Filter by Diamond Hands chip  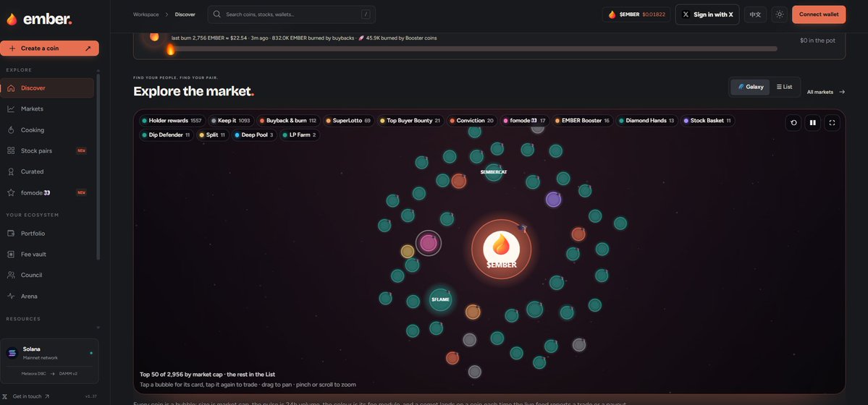click(647, 121)
